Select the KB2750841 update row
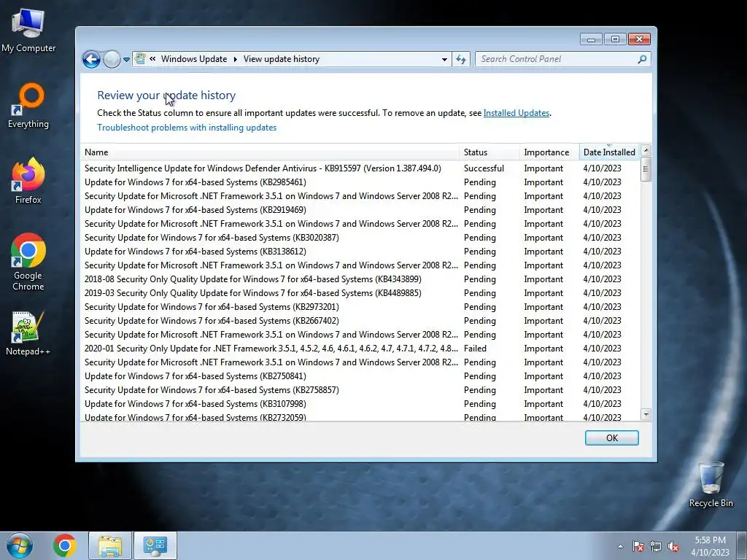 [x=360, y=376]
